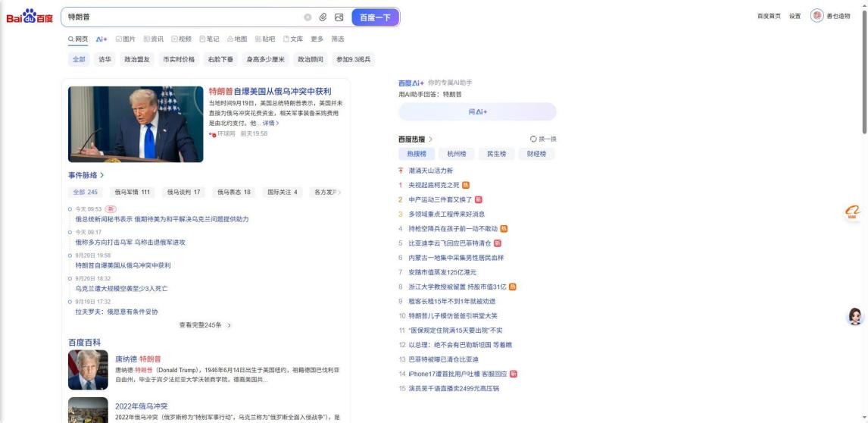Open the Trump press conference thumbnail
The width and height of the screenshot is (868, 423).
coord(136,124)
